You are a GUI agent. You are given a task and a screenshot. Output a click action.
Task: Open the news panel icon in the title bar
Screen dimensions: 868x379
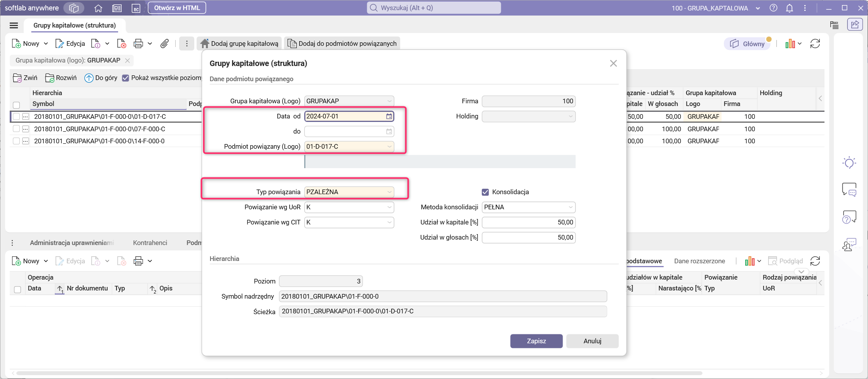pos(117,8)
